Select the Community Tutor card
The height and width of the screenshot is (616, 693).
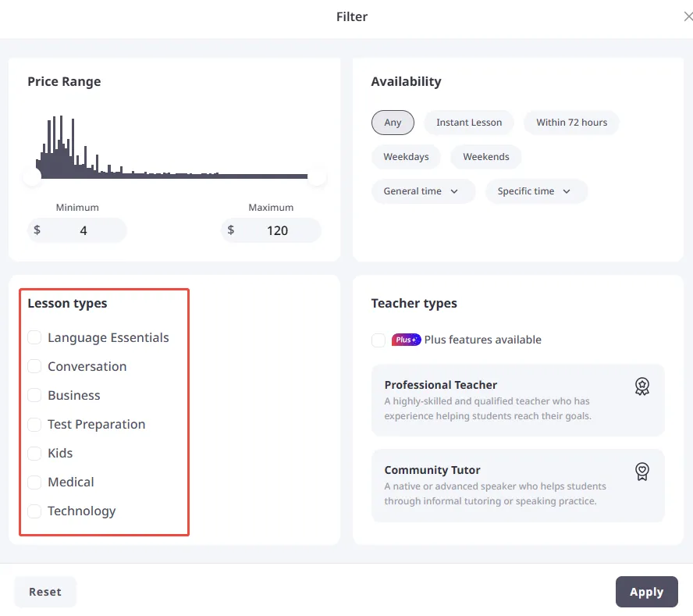(517, 486)
